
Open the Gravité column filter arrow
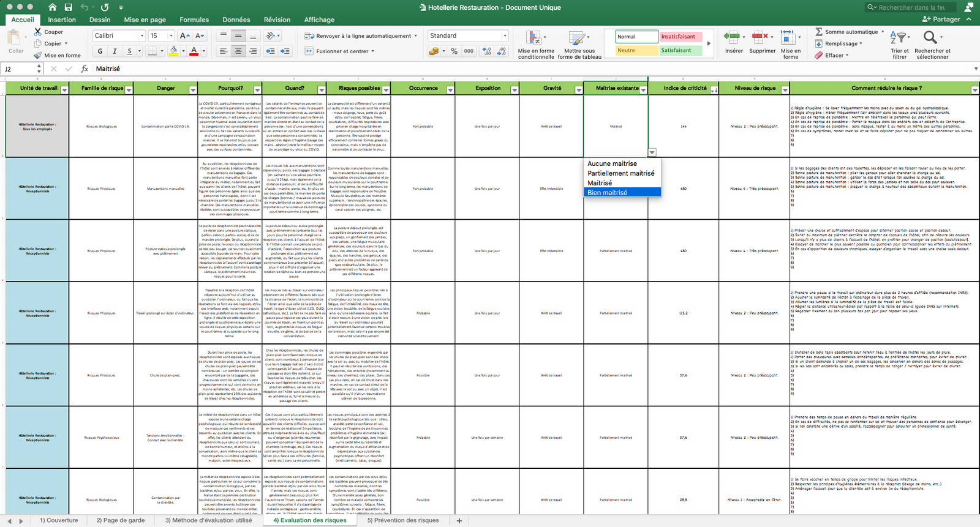pyautogui.click(x=578, y=90)
